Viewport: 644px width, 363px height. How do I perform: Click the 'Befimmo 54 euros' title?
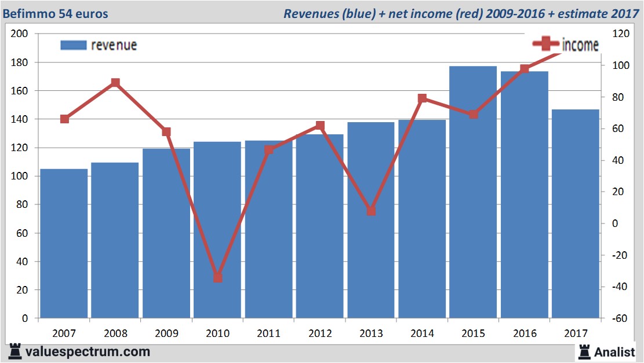(x=56, y=13)
